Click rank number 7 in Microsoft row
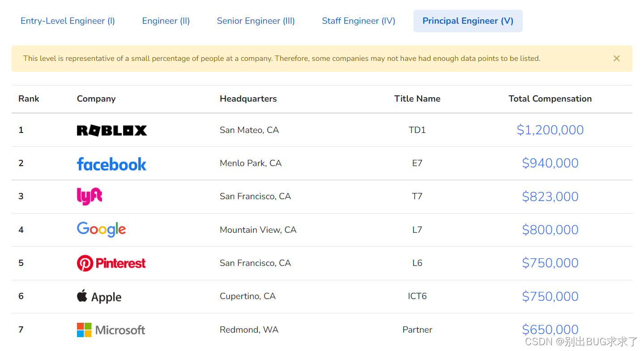The height and width of the screenshot is (351, 644). pos(21,330)
